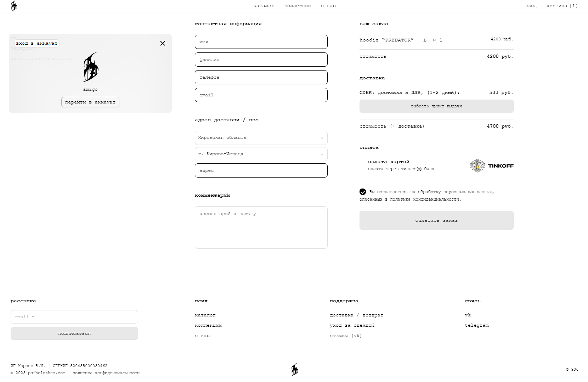Open корзина (1) cart link
The height and width of the screenshot is (382, 588).
[x=562, y=6]
